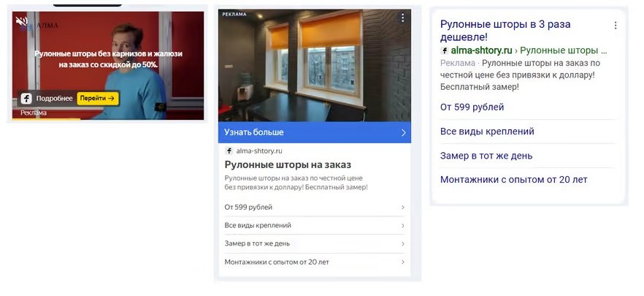The image size is (644, 296).
Task: Click the yellow Перейти button
Action: (x=97, y=98)
